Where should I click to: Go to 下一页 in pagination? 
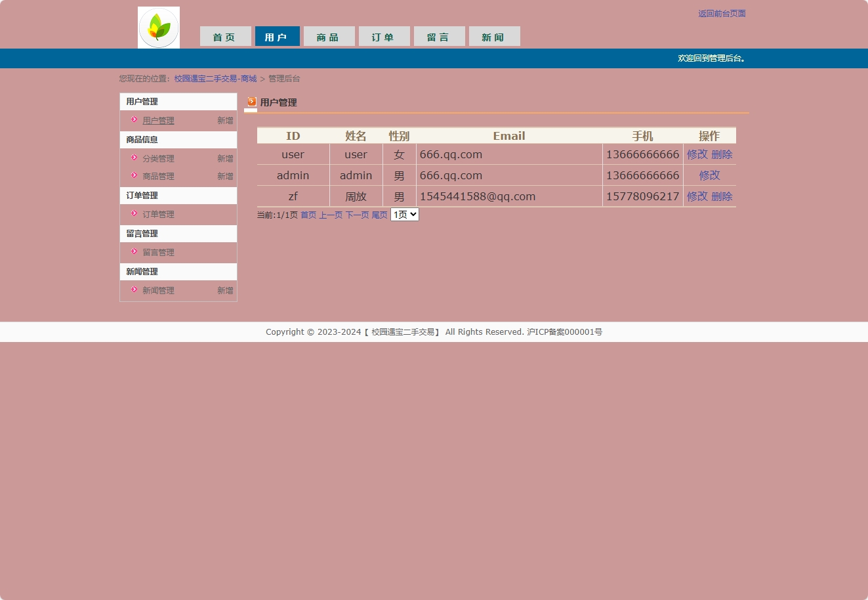pyautogui.click(x=357, y=215)
